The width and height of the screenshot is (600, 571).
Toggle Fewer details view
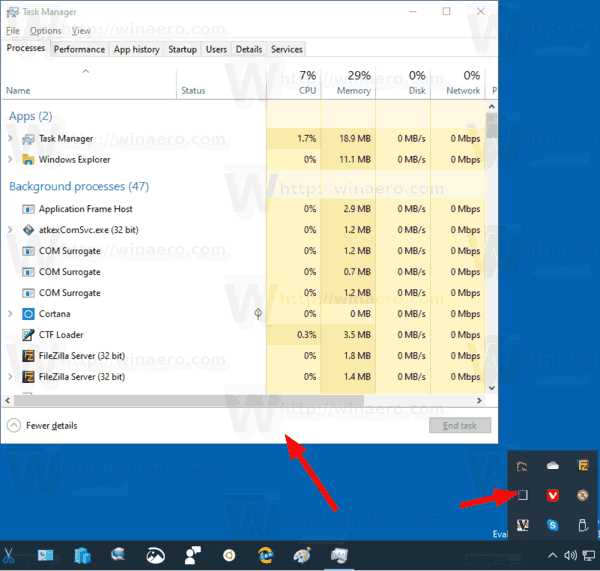click(42, 426)
